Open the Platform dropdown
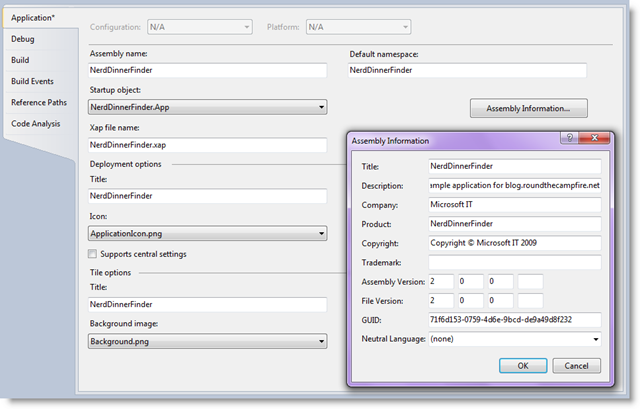This screenshot has width=640, height=409. click(x=358, y=27)
